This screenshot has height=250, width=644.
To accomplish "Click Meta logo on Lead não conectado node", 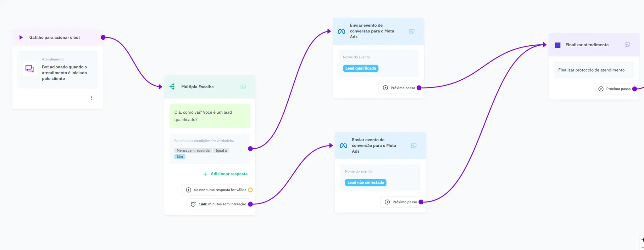I will [343, 146].
